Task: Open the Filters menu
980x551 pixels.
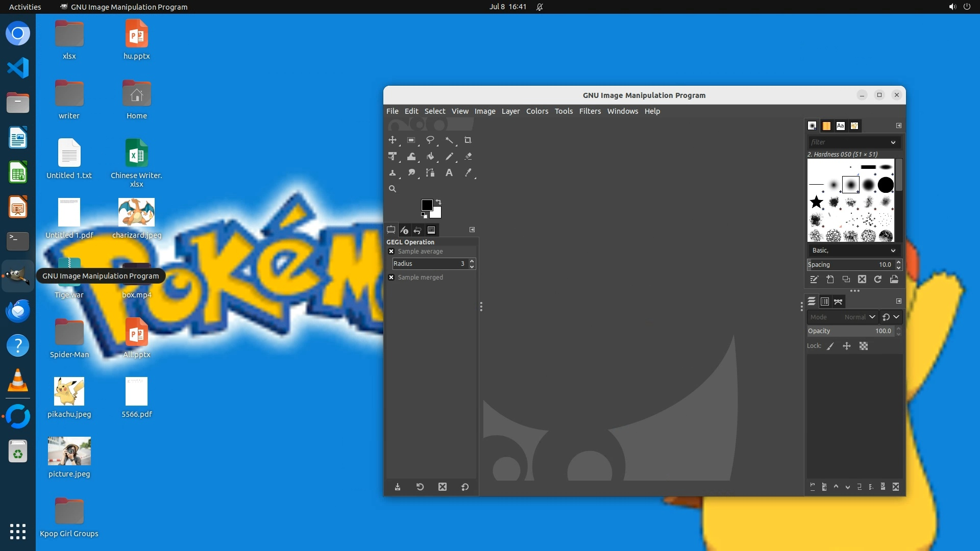Action: point(590,111)
